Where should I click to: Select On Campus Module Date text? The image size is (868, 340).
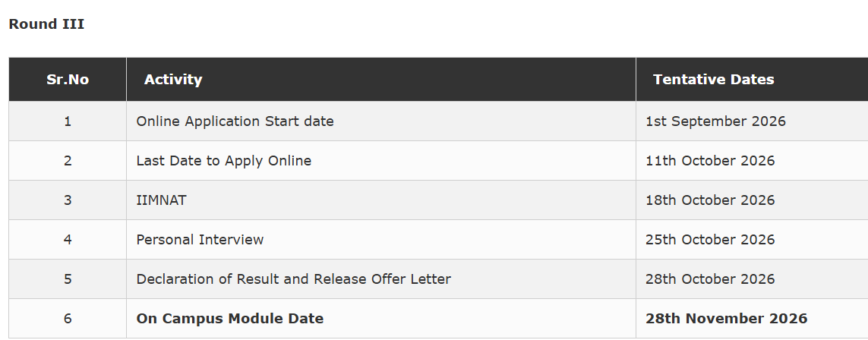point(230,319)
